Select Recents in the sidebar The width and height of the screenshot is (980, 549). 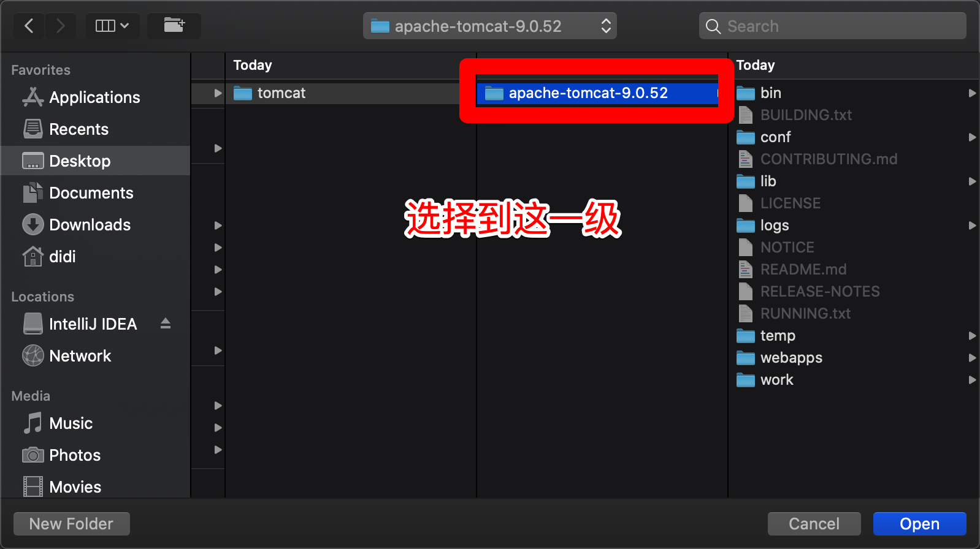tap(95, 129)
